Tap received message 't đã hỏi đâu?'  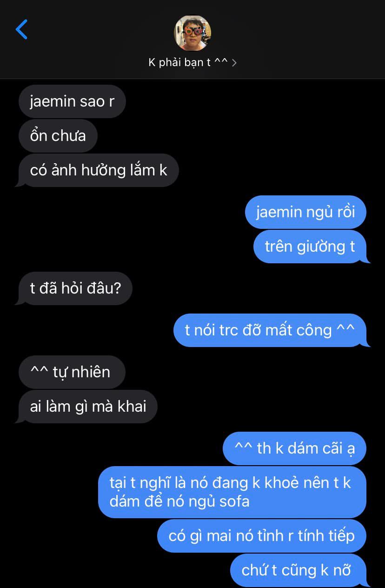click(x=74, y=288)
